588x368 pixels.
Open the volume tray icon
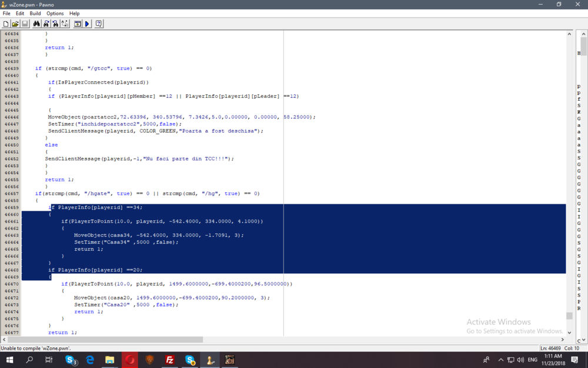pos(520,360)
